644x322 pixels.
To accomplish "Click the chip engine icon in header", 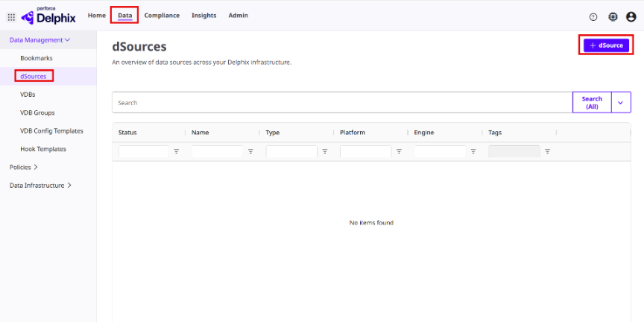I will click(613, 17).
